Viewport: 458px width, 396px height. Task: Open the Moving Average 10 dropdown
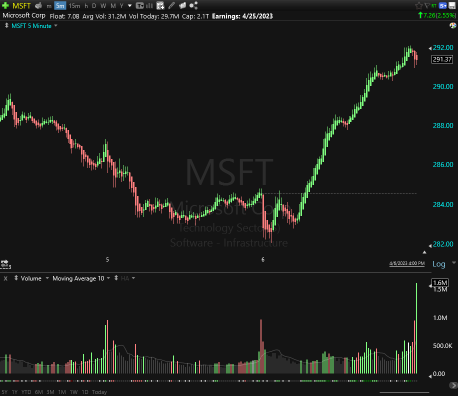108,278
